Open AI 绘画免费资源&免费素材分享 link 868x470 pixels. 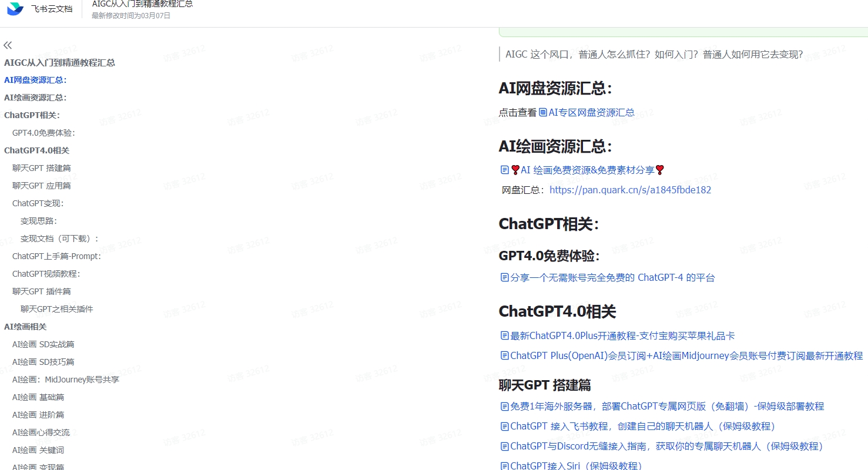(588, 170)
